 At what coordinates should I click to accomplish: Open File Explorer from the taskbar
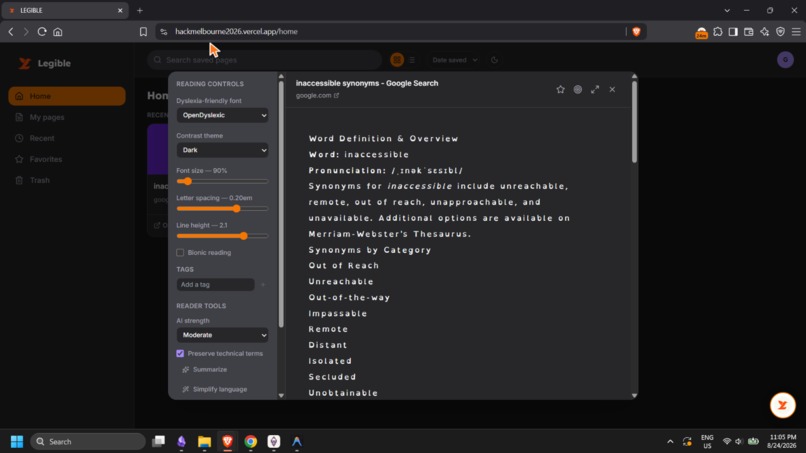tap(204, 441)
